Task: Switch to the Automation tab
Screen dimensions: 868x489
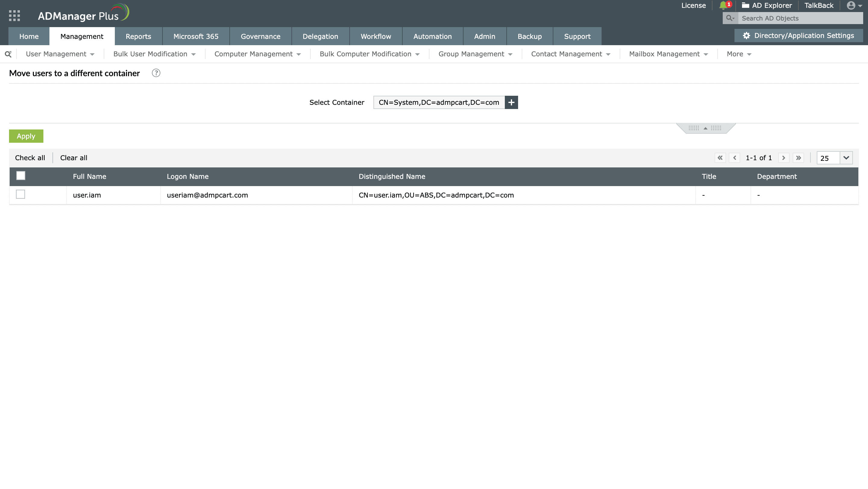Action: (x=432, y=36)
